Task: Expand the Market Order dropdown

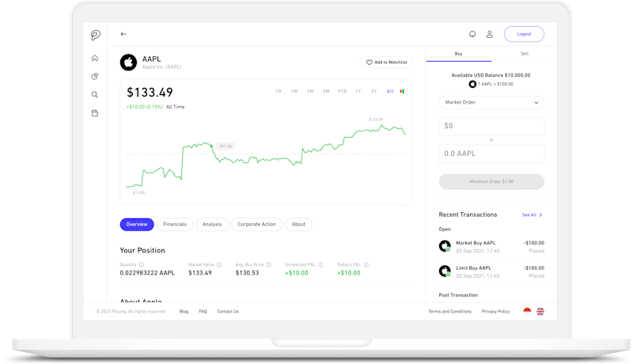Action: tap(491, 103)
